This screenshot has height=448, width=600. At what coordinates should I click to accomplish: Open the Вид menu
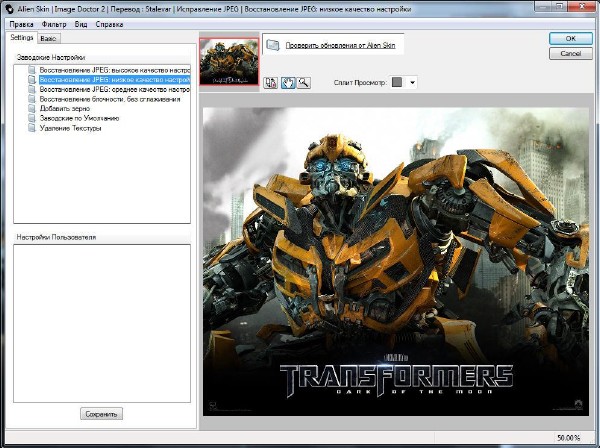pos(81,23)
